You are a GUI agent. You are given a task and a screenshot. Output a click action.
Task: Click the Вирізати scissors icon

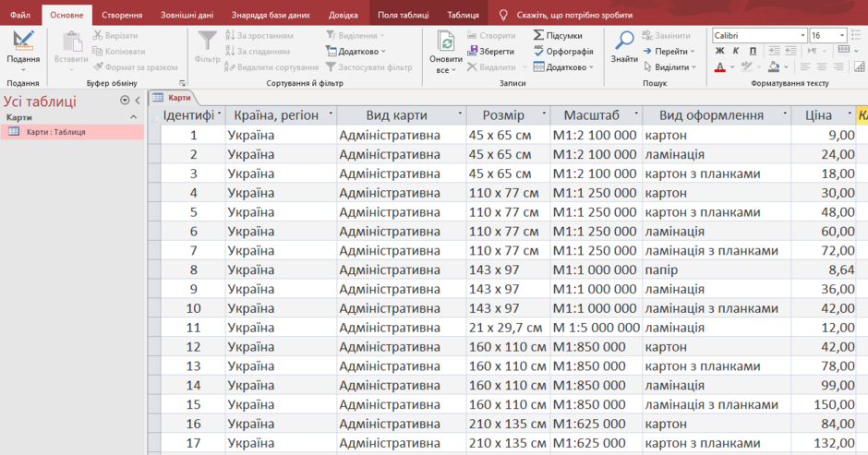(98, 35)
